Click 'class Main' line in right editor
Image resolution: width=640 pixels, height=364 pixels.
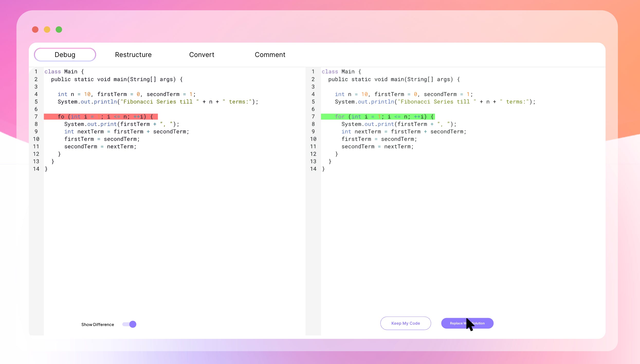click(341, 72)
